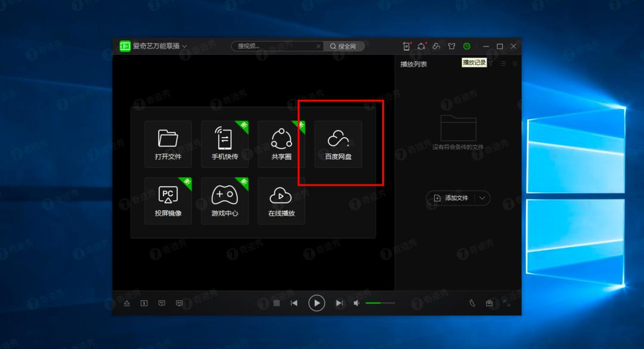
Task: Click the 1x original size icon in bottom bar
Action: pyautogui.click(x=144, y=303)
